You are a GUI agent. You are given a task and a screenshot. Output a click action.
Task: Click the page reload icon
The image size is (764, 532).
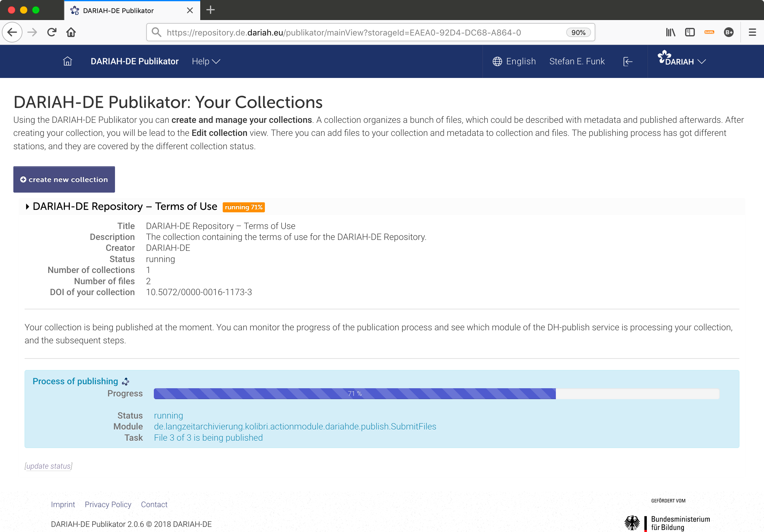[x=52, y=32]
